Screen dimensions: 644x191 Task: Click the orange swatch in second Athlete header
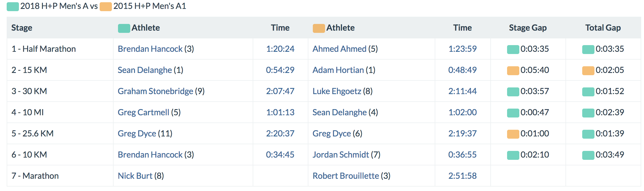(x=319, y=28)
